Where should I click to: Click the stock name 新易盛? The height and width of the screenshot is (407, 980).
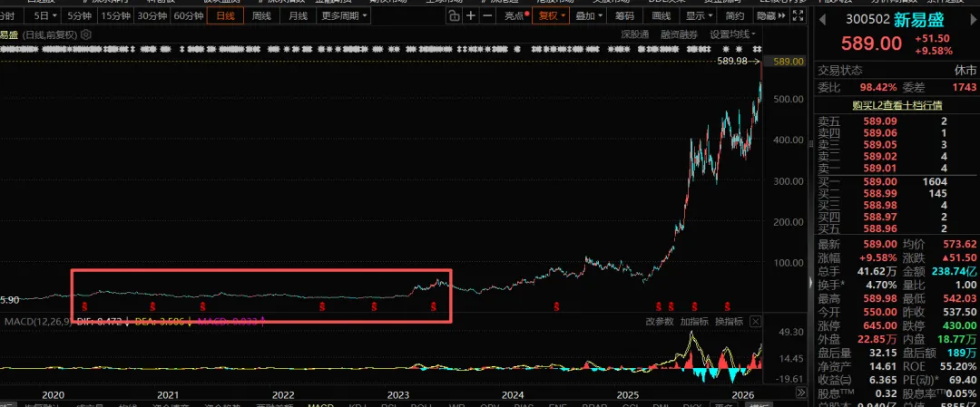919,19
